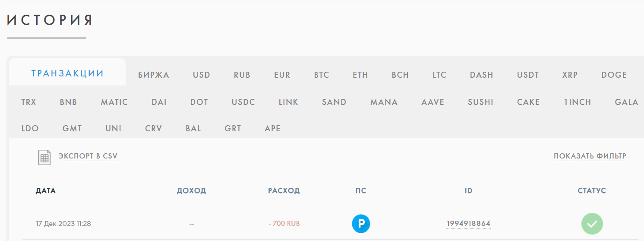The width and height of the screenshot is (644, 241).
Task: Click the ЭКСПОРТ В CSV link
Action: click(x=88, y=156)
